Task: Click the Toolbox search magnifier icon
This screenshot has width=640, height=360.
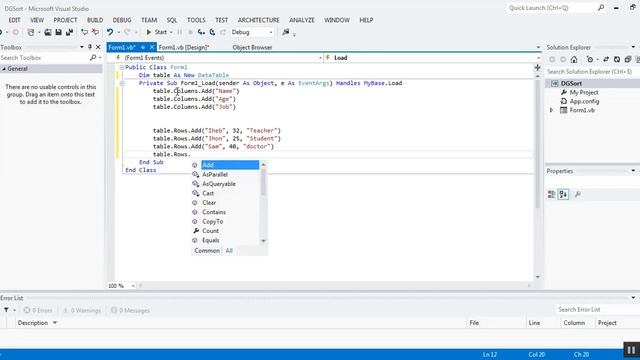Action: click(93, 58)
